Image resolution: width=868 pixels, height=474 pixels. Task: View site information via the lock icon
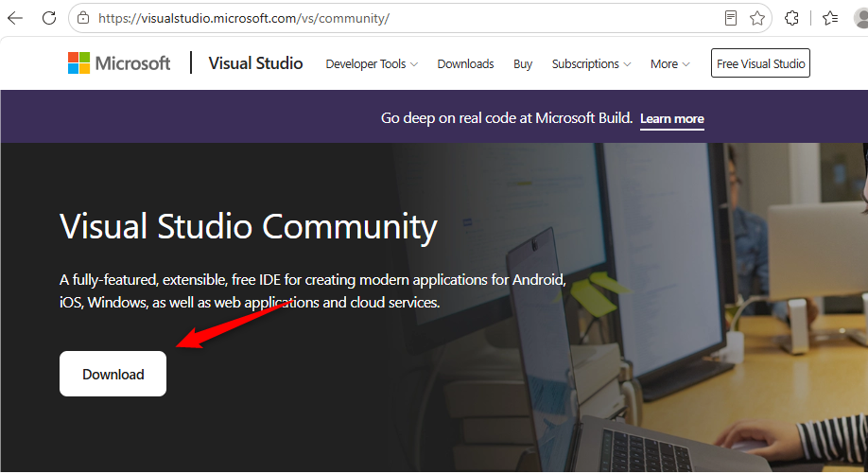point(83,18)
